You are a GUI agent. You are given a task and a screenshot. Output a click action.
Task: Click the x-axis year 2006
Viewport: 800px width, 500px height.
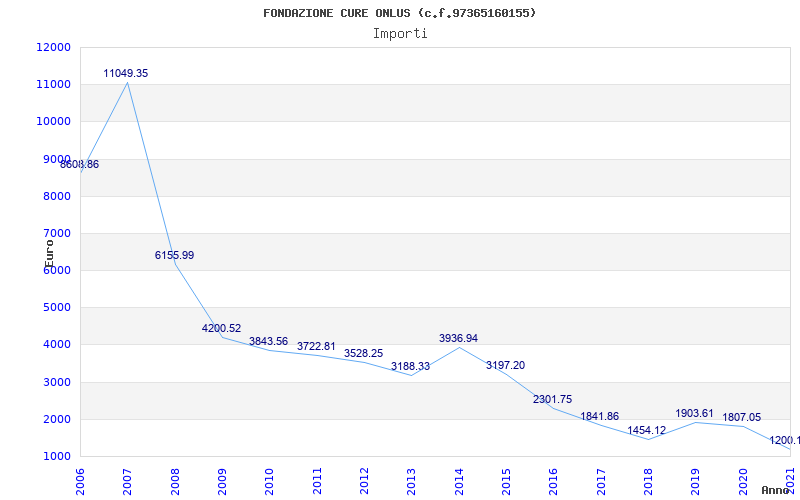81,481
